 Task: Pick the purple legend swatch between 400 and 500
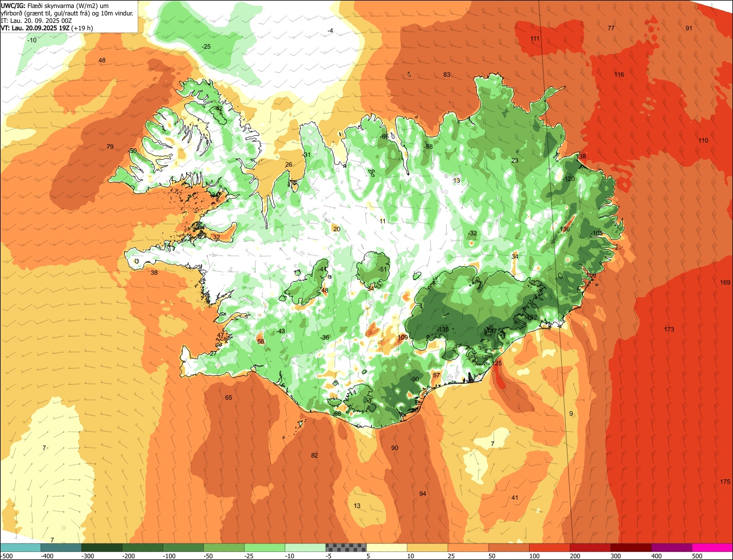tap(671, 547)
